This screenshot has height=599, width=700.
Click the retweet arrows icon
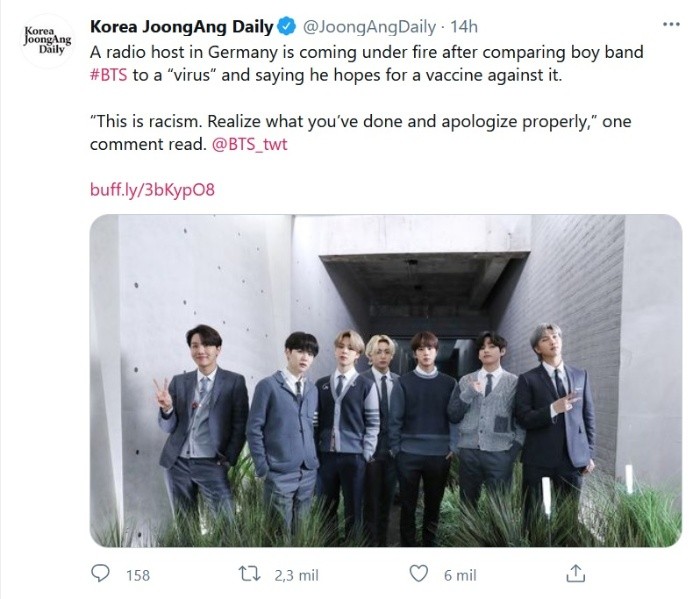click(x=249, y=574)
